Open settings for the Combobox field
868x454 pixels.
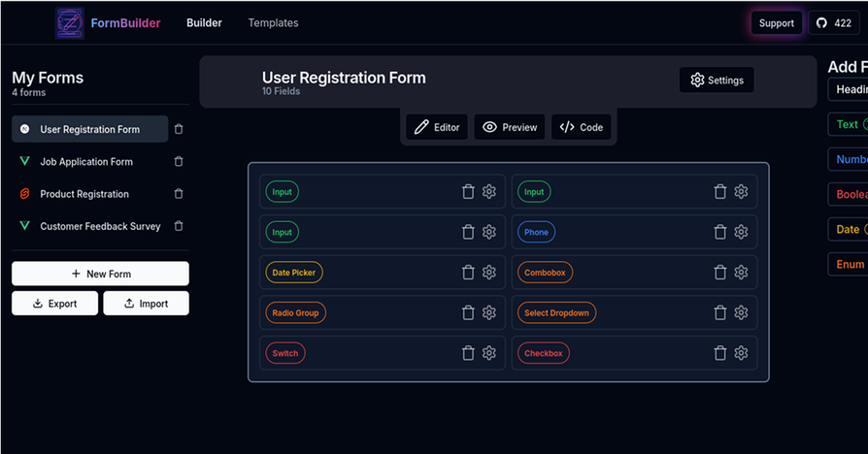(741, 273)
